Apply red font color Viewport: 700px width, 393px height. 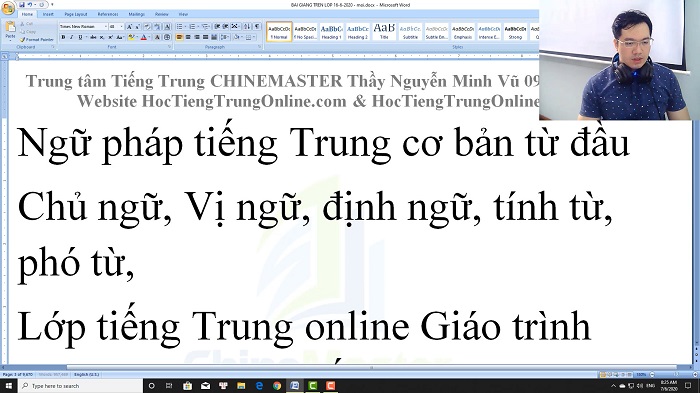click(x=143, y=38)
